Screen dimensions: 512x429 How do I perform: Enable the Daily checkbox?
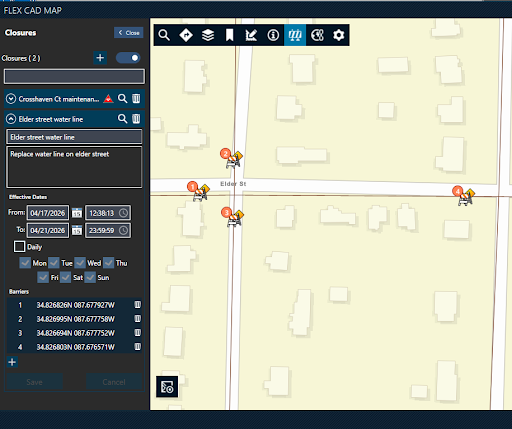point(19,247)
